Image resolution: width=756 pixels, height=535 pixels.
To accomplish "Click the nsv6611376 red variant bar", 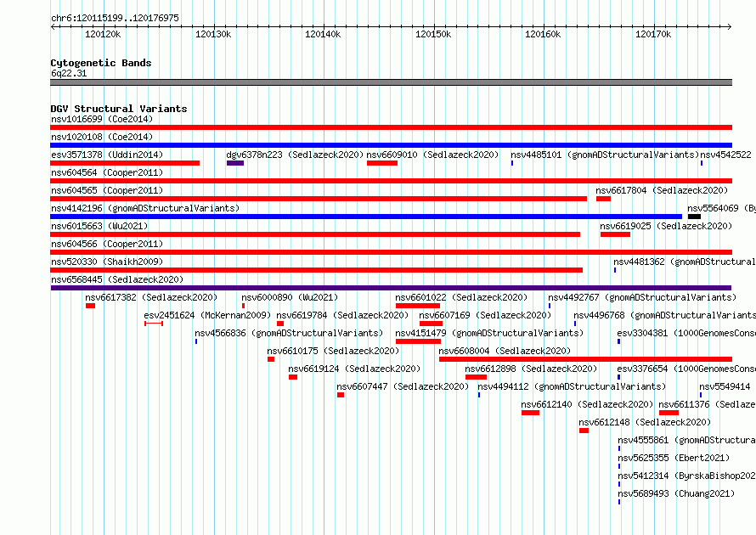I will pos(669,413).
